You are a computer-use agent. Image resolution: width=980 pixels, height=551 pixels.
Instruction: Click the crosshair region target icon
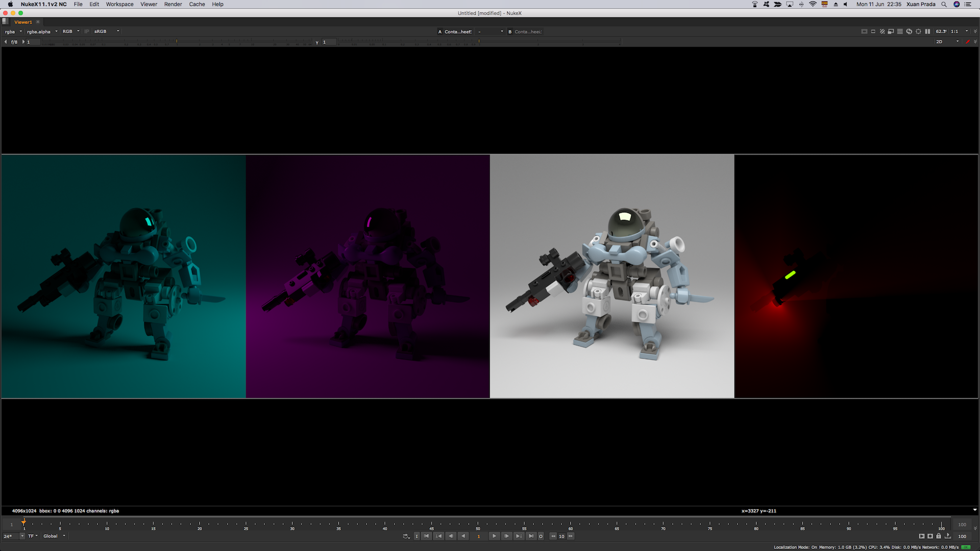point(918,31)
